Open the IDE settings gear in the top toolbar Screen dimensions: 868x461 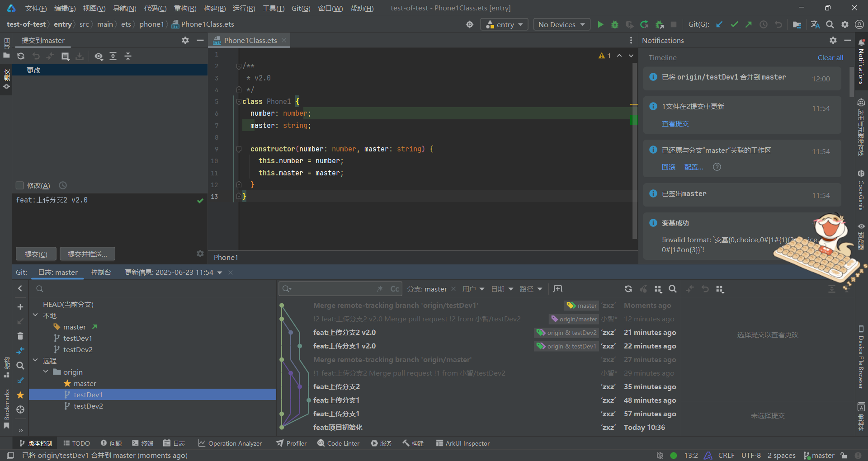click(x=844, y=24)
